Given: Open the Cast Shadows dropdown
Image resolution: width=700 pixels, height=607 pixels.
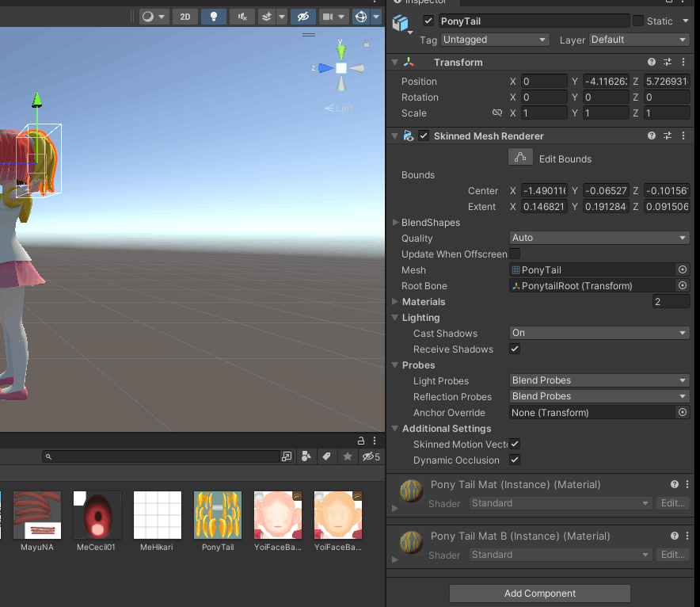Looking at the screenshot, I should [x=599, y=333].
